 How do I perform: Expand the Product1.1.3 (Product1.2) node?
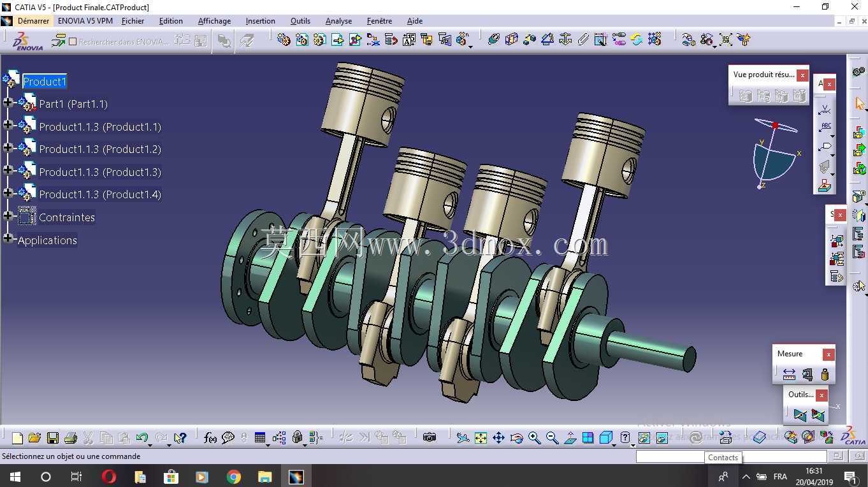click(8, 147)
